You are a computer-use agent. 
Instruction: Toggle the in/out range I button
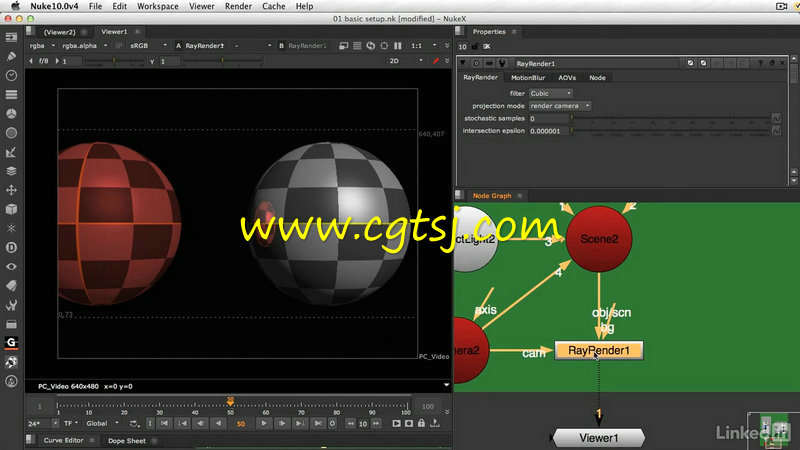click(149, 423)
